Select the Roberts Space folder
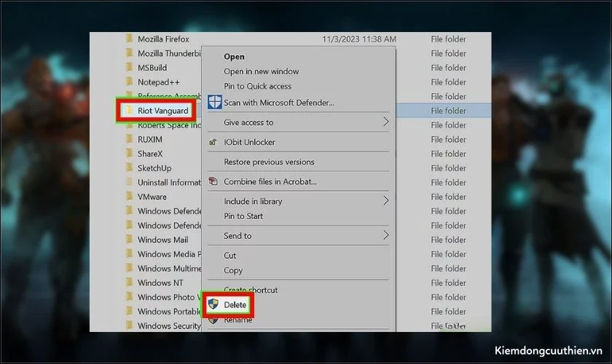The height and width of the screenshot is (364, 612). (x=169, y=125)
